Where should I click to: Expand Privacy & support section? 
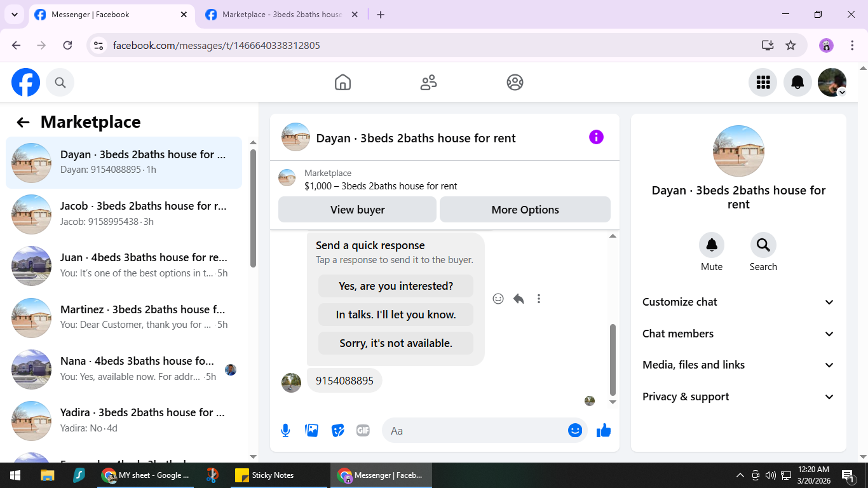tap(738, 396)
